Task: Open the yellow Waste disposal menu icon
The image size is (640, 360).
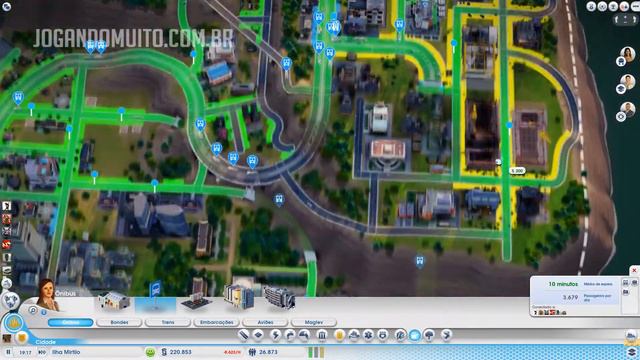Action: pyautogui.click(x=339, y=335)
